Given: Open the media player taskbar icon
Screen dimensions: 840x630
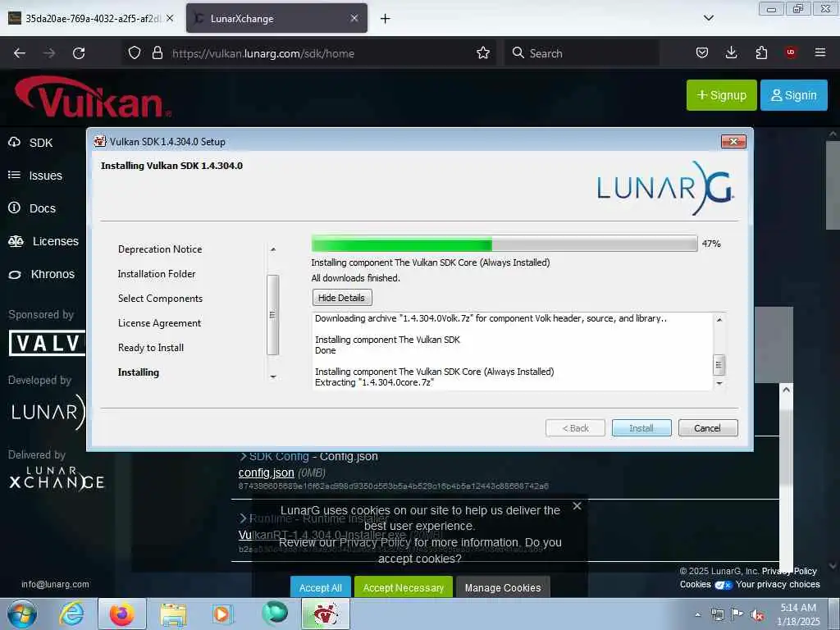Looking at the screenshot, I should tap(221, 614).
